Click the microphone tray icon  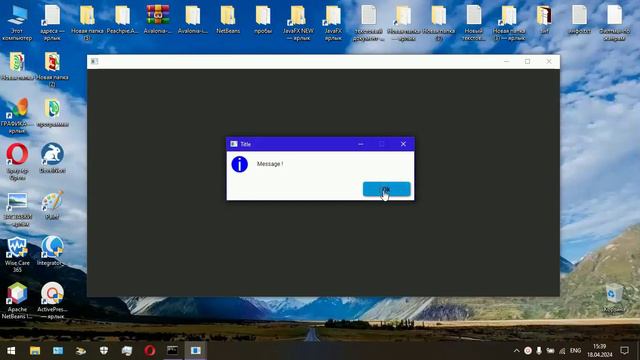539,351
